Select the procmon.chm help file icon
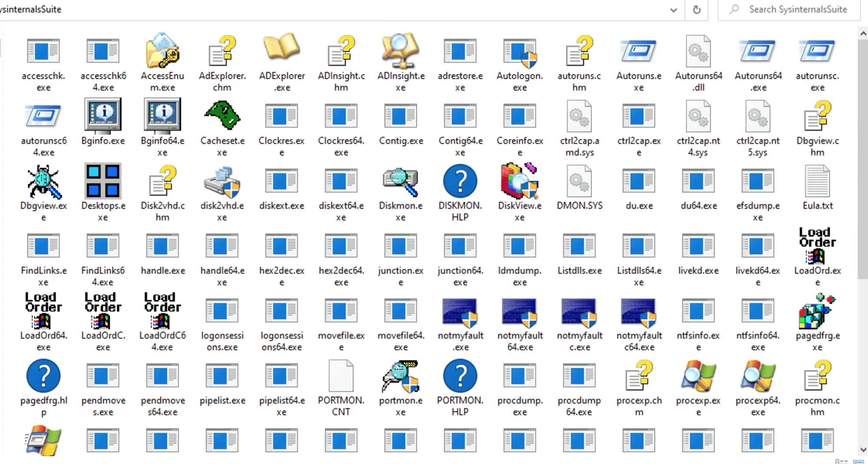 click(x=818, y=376)
